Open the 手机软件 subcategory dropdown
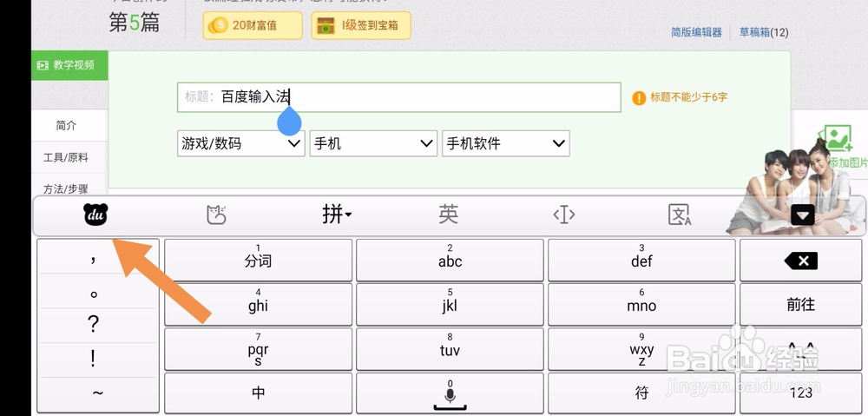868x416 pixels. click(505, 143)
